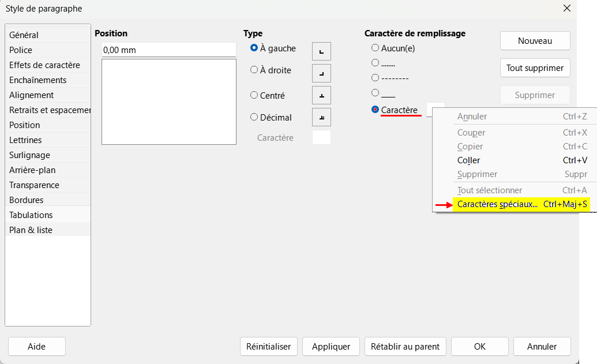The width and height of the screenshot is (597, 364).
Task: Open the Alignement tab
Action: pyautogui.click(x=48, y=95)
